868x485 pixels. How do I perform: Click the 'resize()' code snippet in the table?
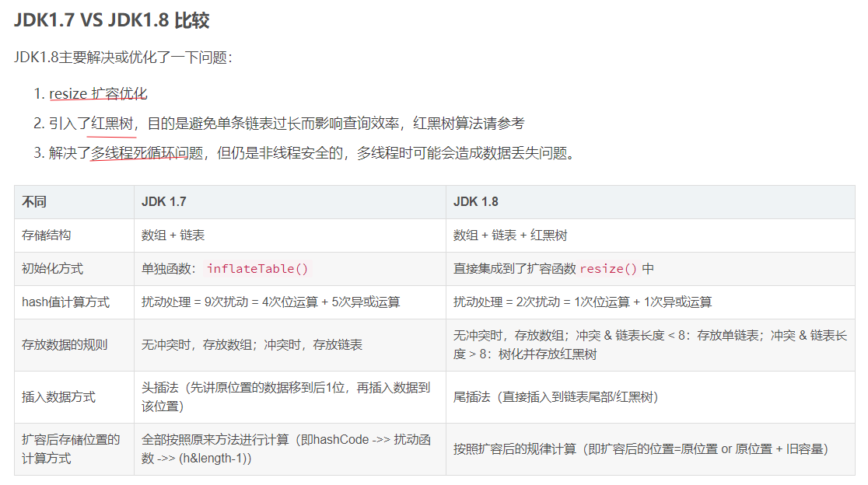coord(608,269)
